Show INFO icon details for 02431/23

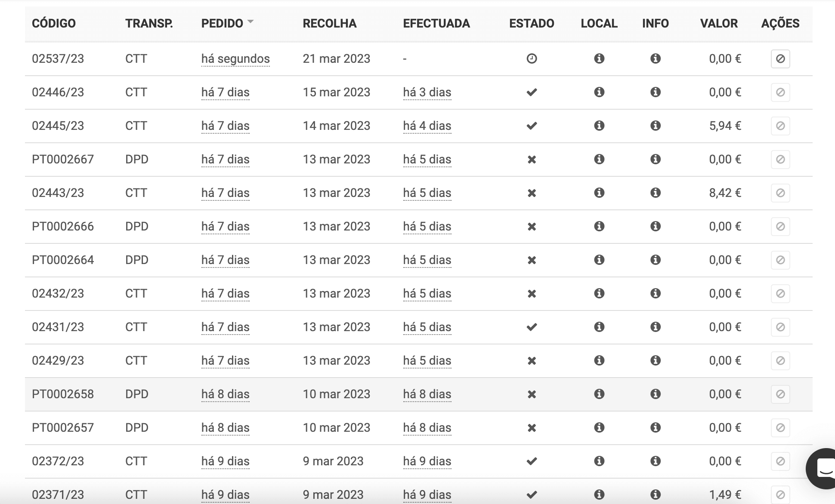pyautogui.click(x=655, y=327)
